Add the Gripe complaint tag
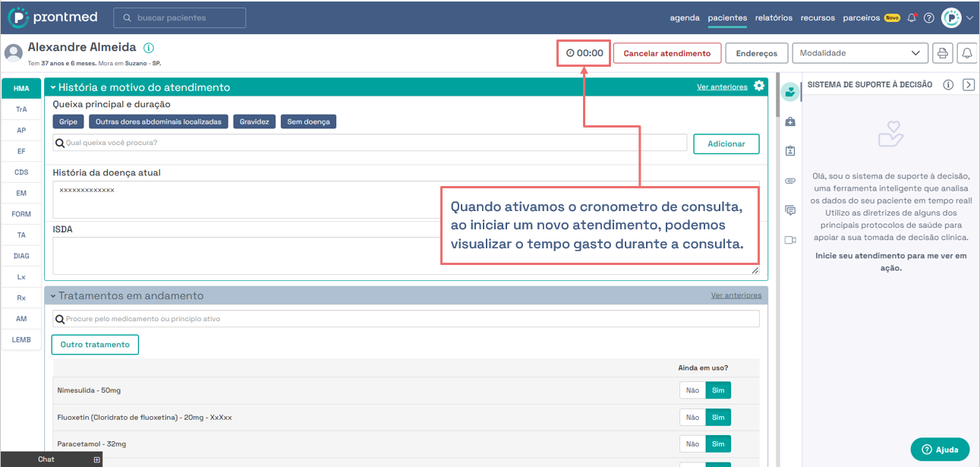This screenshot has height=467, width=980. pos(68,121)
